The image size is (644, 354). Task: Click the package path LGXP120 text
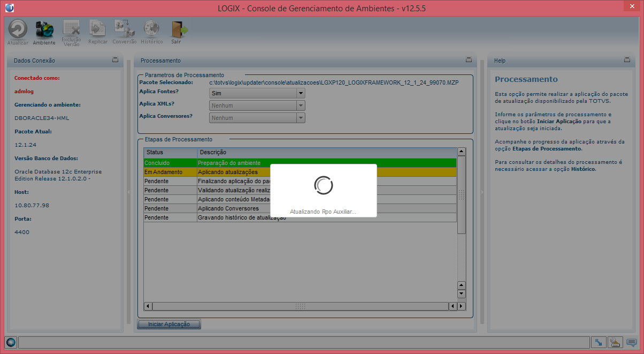tap(334, 82)
